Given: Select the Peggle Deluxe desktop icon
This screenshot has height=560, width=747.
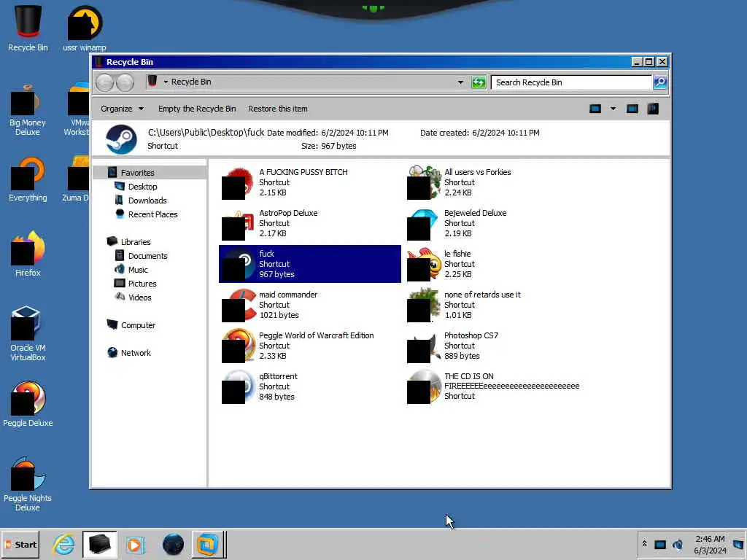Looking at the screenshot, I should click(x=28, y=404).
